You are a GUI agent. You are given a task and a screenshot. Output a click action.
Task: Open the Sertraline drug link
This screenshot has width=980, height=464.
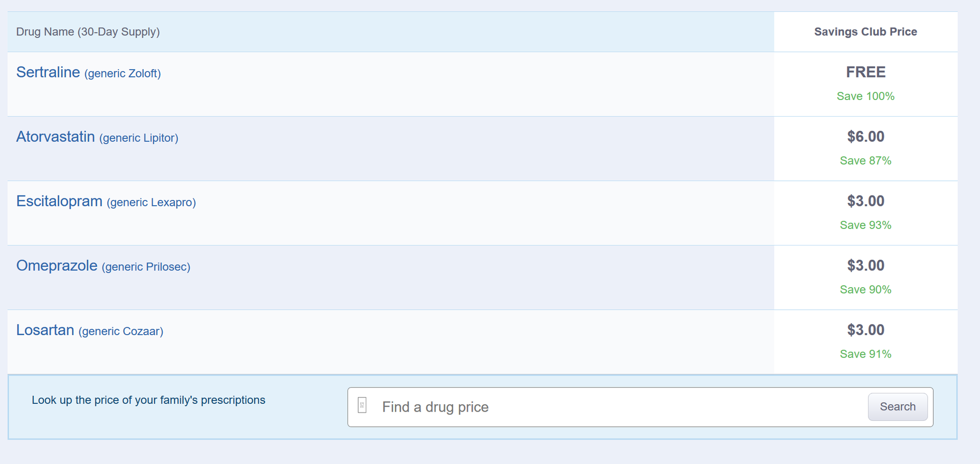[48, 72]
